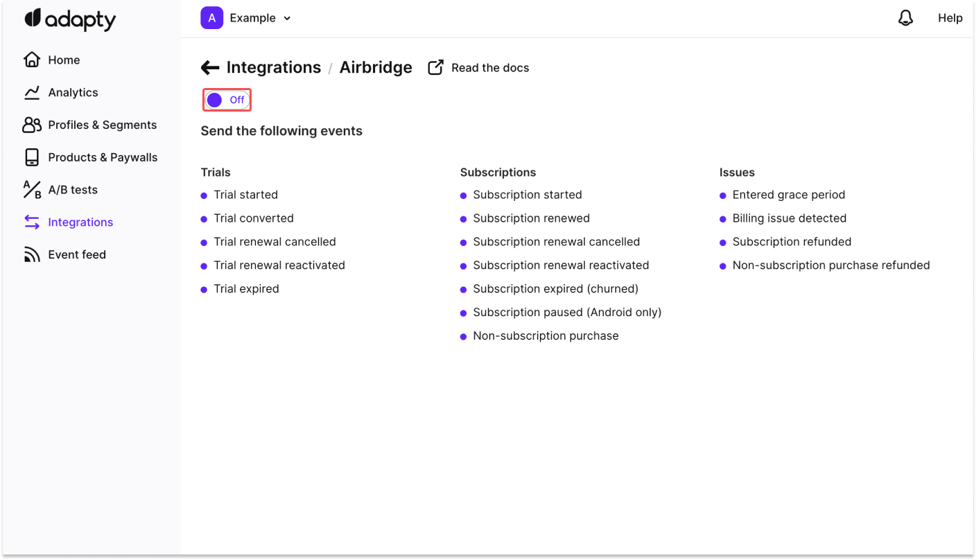Screen dimensions: 976x560
Task: Click the Integrations arrows icon
Action: click(x=32, y=222)
